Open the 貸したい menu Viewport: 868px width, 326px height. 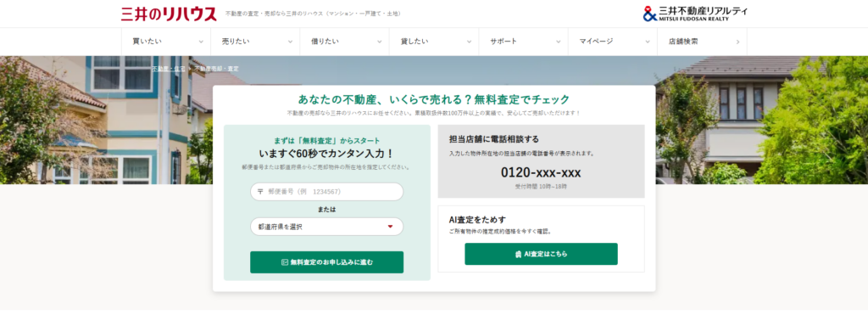click(434, 42)
